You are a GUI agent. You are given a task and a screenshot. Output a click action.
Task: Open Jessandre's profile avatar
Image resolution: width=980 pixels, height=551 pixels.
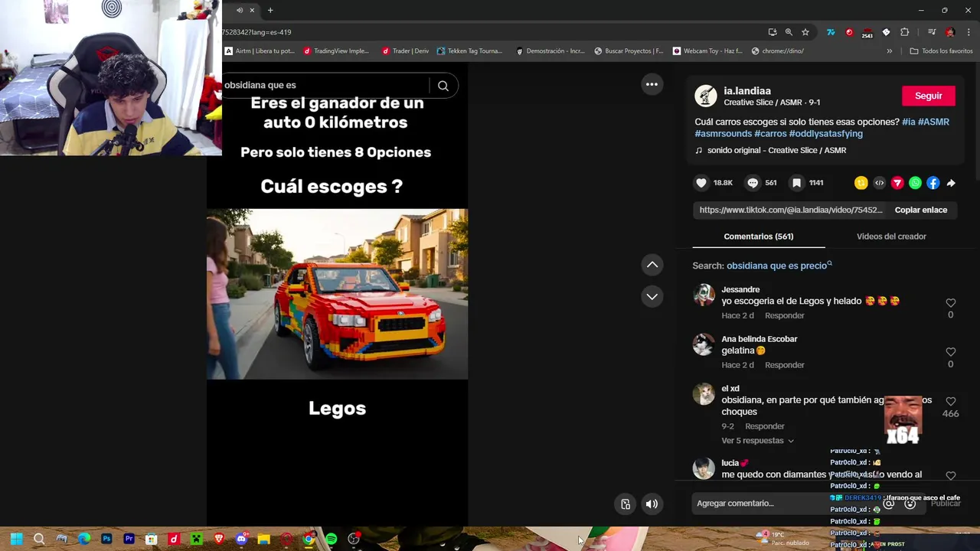[x=704, y=295]
